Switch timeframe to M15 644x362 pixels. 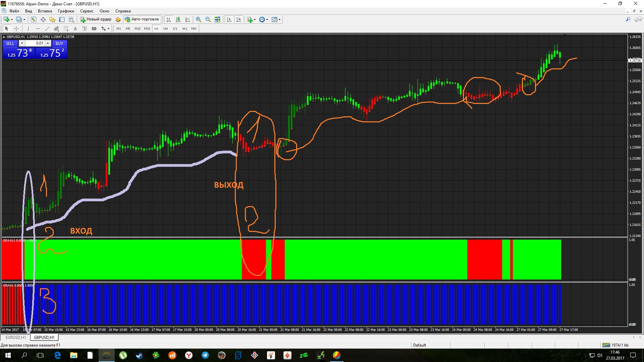pyautogui.click(x=138, y=28)
